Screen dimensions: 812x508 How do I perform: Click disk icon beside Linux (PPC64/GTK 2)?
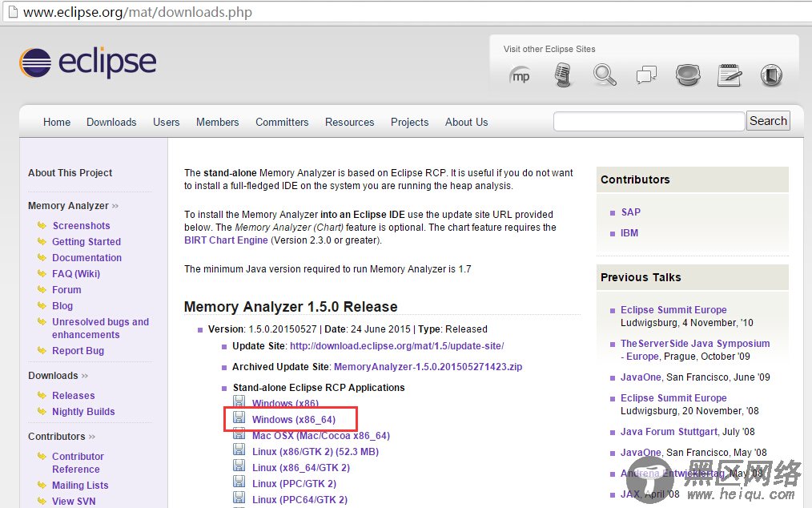(239, 498)
